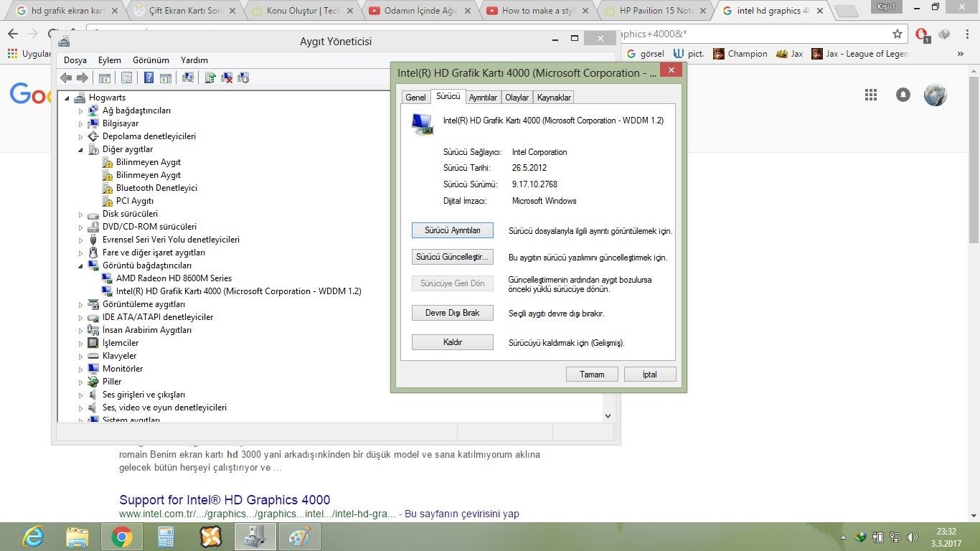The width and height of the screenshot is (980, 551).
Task: Open the Jax - League of Legends bookmark
Action: (859, 54)
